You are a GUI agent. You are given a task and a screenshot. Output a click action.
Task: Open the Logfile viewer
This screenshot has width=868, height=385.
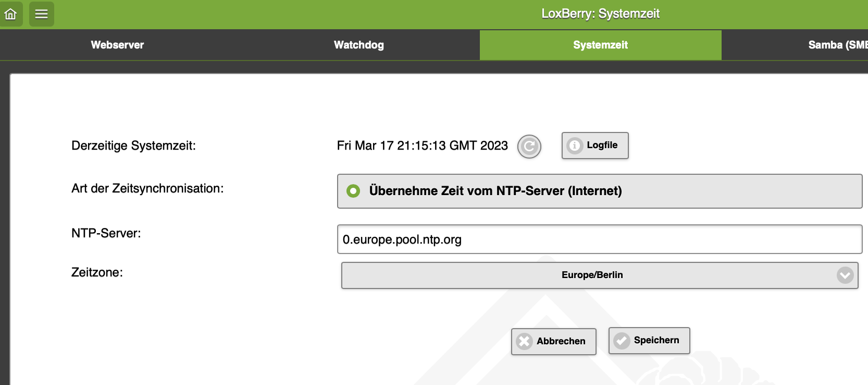click(595, 146)
